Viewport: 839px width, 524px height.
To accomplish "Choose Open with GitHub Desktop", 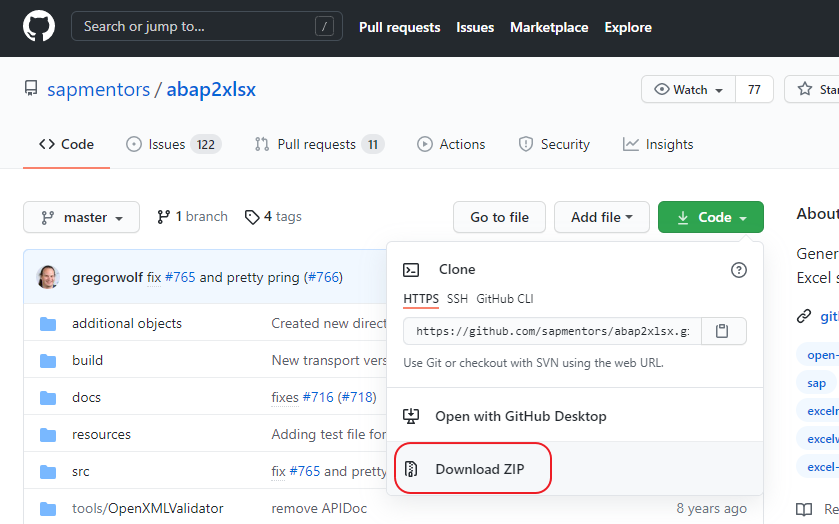I will (x=575, y=416).
